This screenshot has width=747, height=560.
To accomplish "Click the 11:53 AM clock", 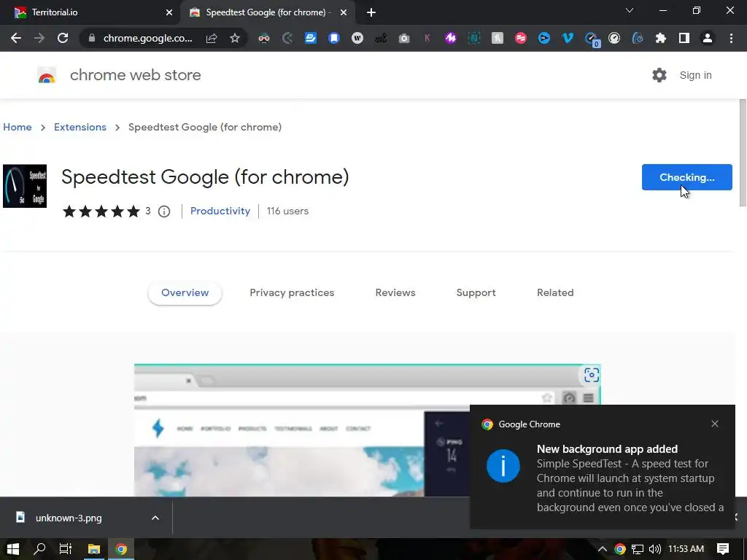I will tap(686, 549).
